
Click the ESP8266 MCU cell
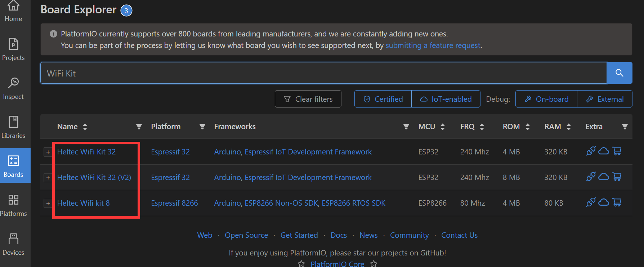(x=433, y=203)
